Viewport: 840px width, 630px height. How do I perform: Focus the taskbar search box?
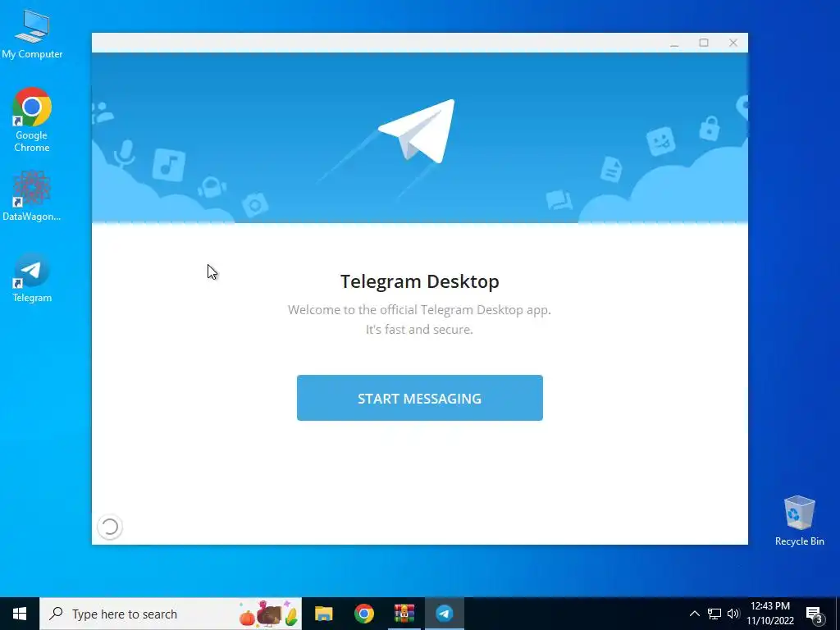171,614
